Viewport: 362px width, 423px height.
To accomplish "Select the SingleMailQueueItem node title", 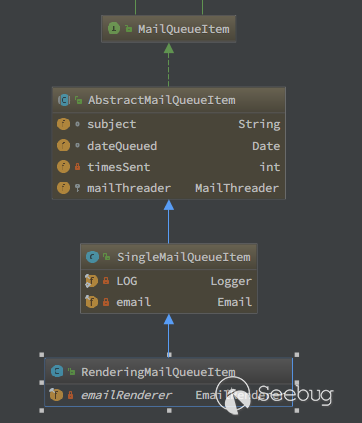I will 184,257.
